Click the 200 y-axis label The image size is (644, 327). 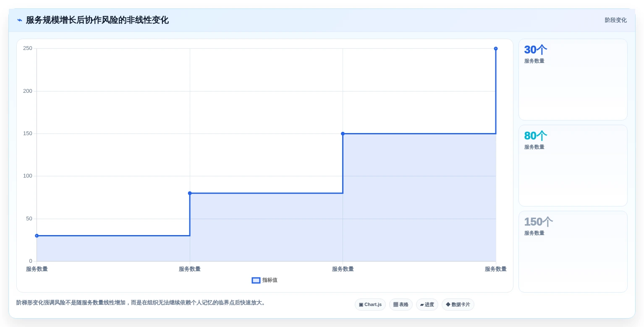(28, 91)
